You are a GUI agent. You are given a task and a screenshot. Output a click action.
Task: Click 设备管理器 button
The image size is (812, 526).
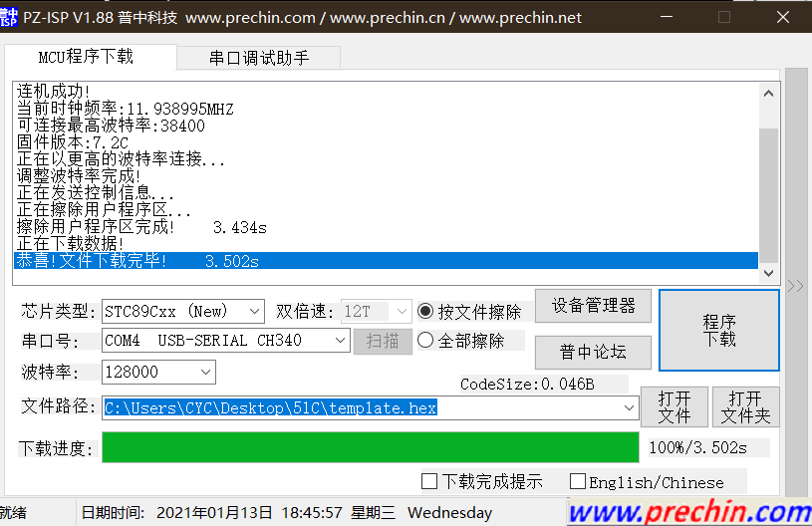(593, 306)
